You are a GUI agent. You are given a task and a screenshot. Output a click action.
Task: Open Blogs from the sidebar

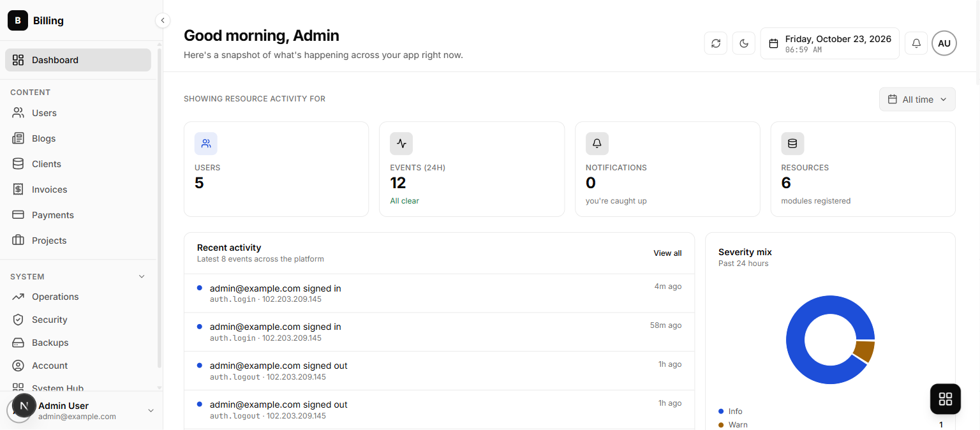click(x=78, y=138)
